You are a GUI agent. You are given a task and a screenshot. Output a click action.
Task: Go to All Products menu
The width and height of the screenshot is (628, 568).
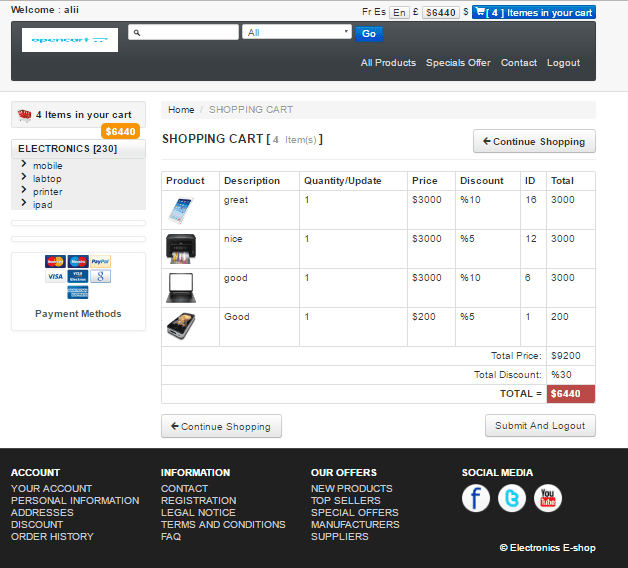[388, 63]
